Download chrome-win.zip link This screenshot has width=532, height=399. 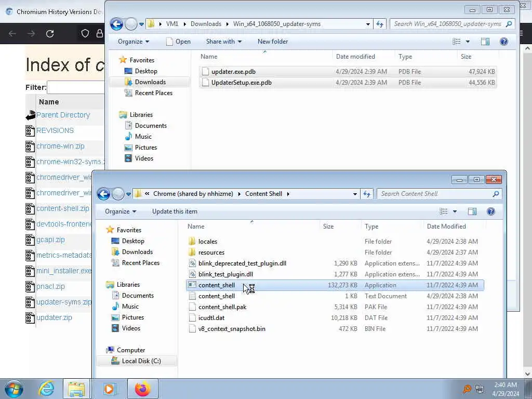(60, 146)
